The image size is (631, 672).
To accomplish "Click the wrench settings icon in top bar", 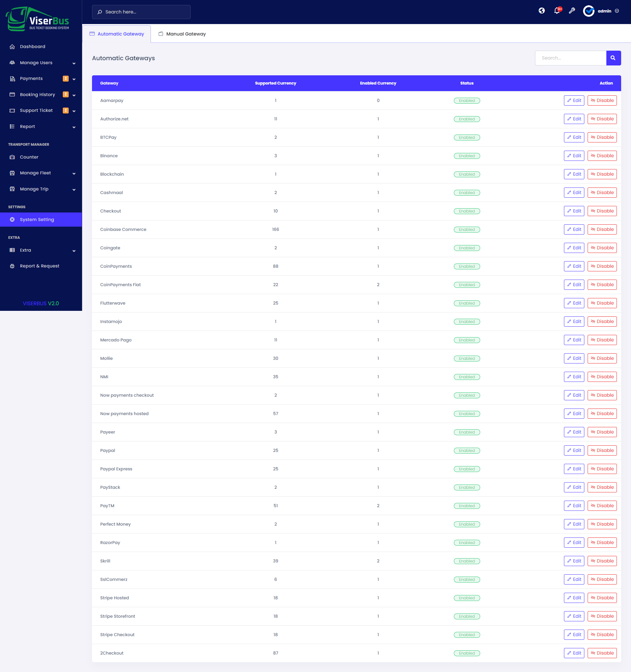I will click(572, 11).
